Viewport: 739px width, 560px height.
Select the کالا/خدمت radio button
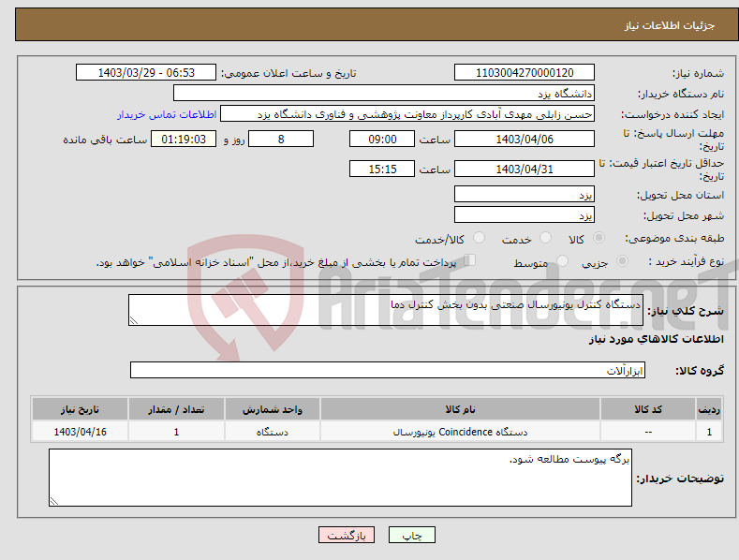tap(479, 238)
